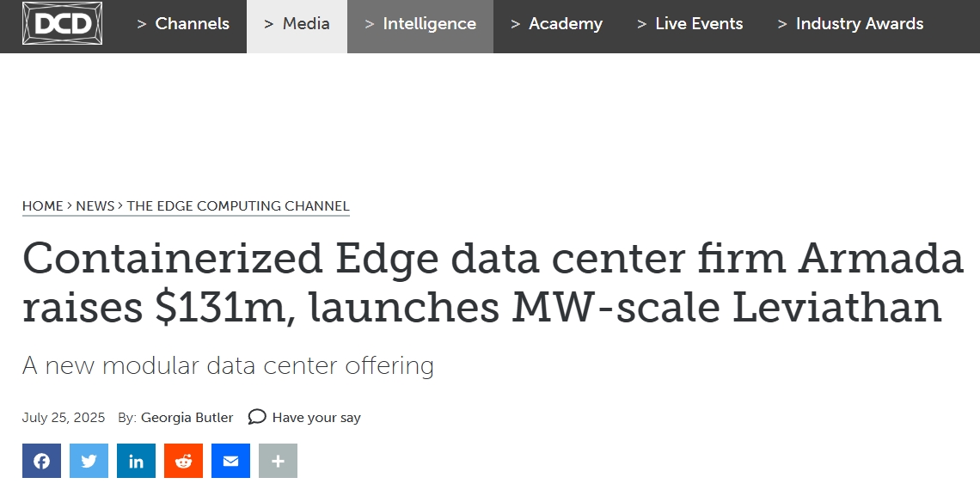Expand the Channels menu
Screen dimensions: 980x496
[x=183, y=24]
